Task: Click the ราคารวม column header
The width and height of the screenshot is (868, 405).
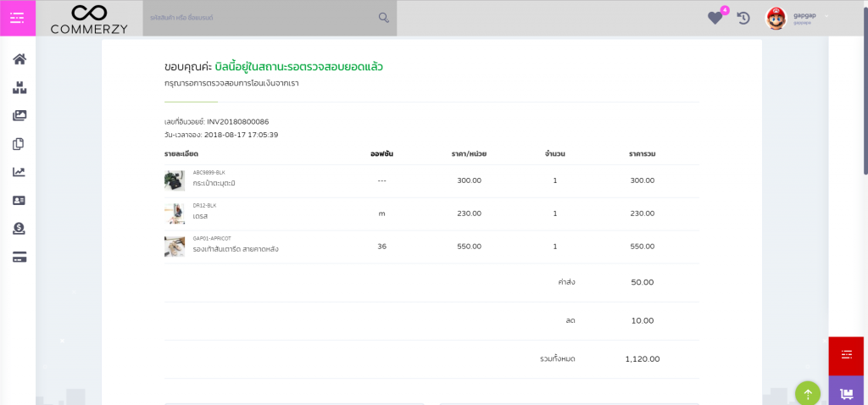Action: pos(643,153)
